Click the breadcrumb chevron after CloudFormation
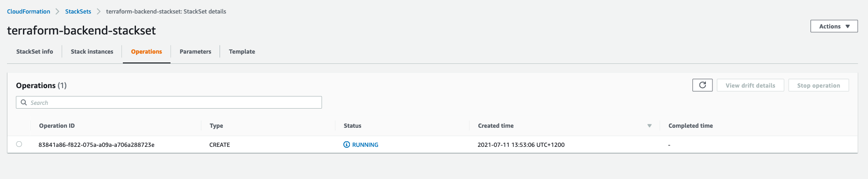This screenshot has height=179, width=868. pos(57,12)
